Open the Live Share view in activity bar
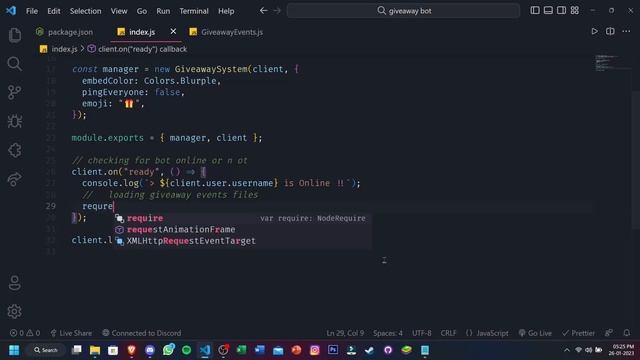640x360 pixels. (x=15, y=179)
